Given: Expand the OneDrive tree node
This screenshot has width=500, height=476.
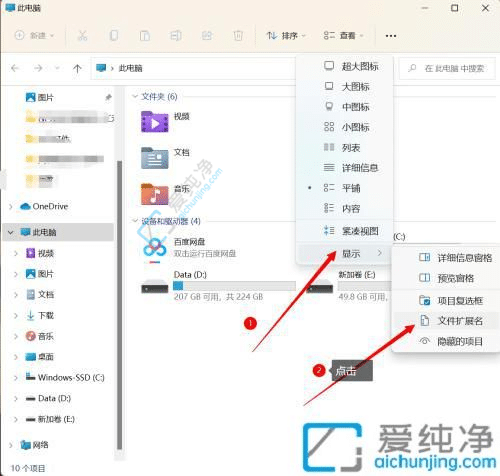Looking at the screenshot, I should pyautogui.click(x=11, y=207).
